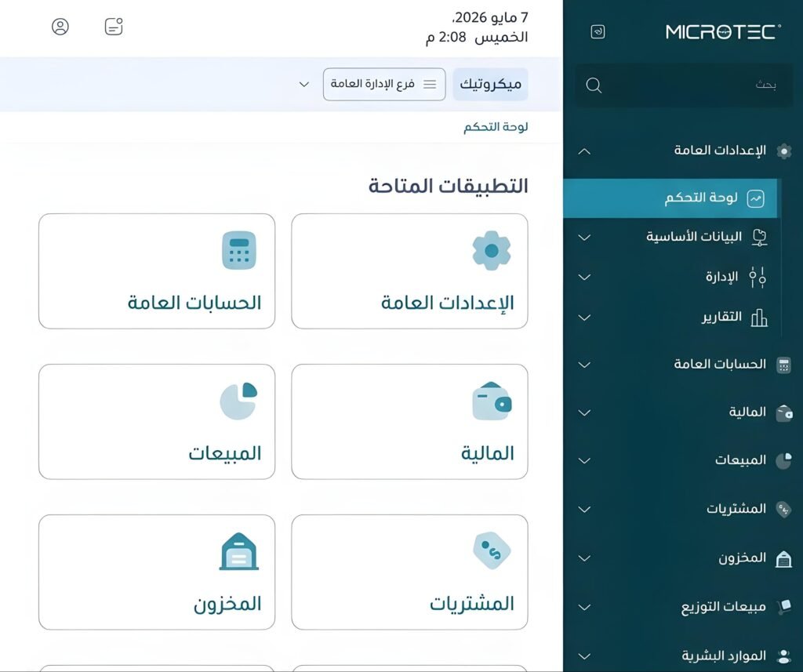Open the المالية application card
Image resolution: width=803 pixels, height=672 pixels.
(x=409, y=422)
